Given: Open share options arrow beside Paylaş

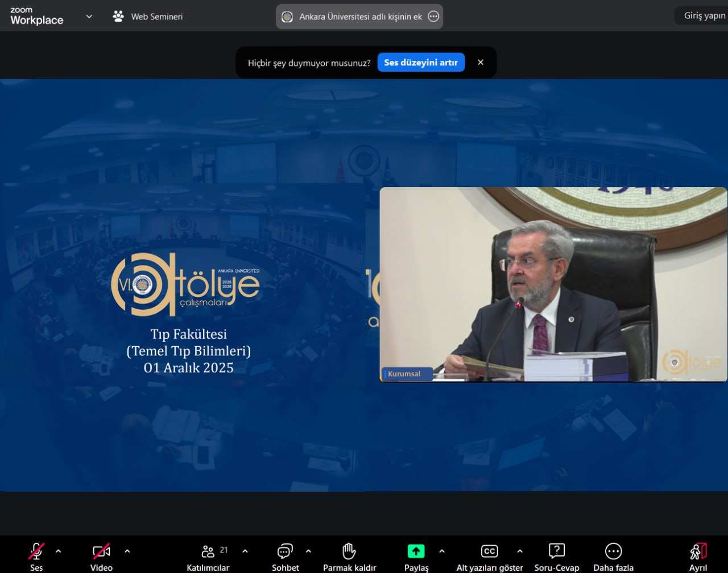Looking at the screenshot, I should pos(442,551).
